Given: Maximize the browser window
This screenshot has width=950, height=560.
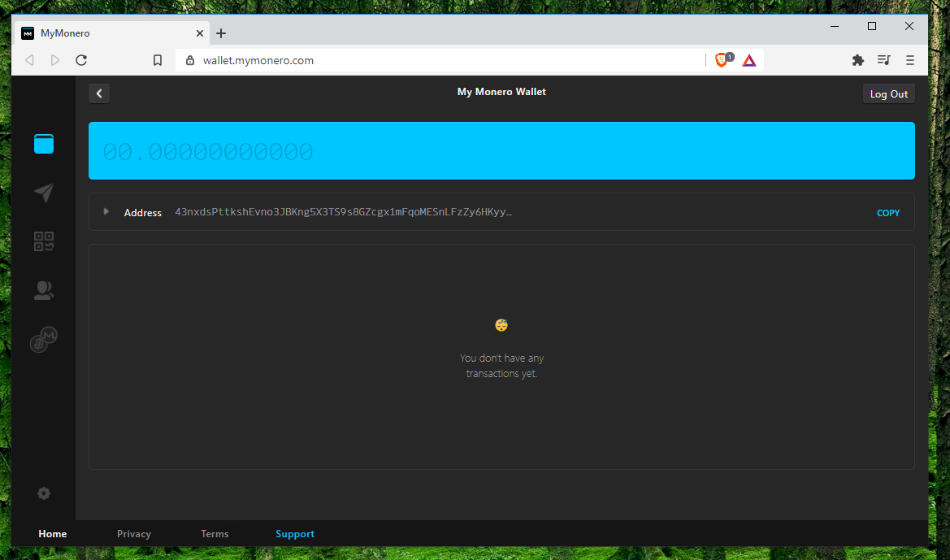Looking at the screenshot, I should 872,26.
